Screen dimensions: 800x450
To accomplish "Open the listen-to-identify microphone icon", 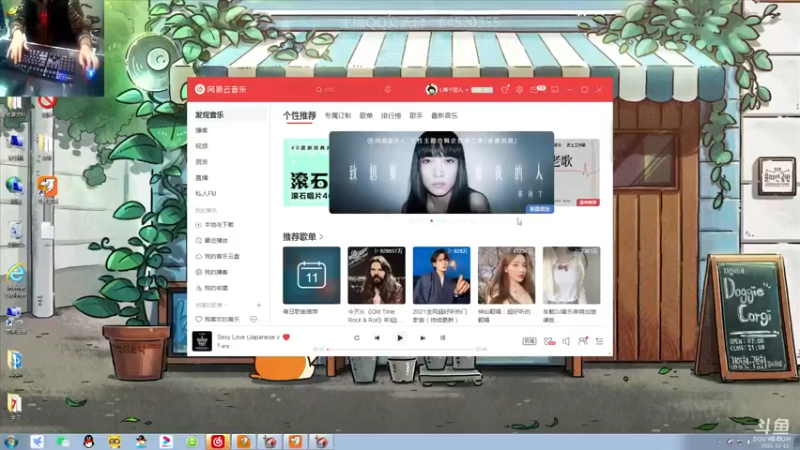I will (x=388, y=90).
